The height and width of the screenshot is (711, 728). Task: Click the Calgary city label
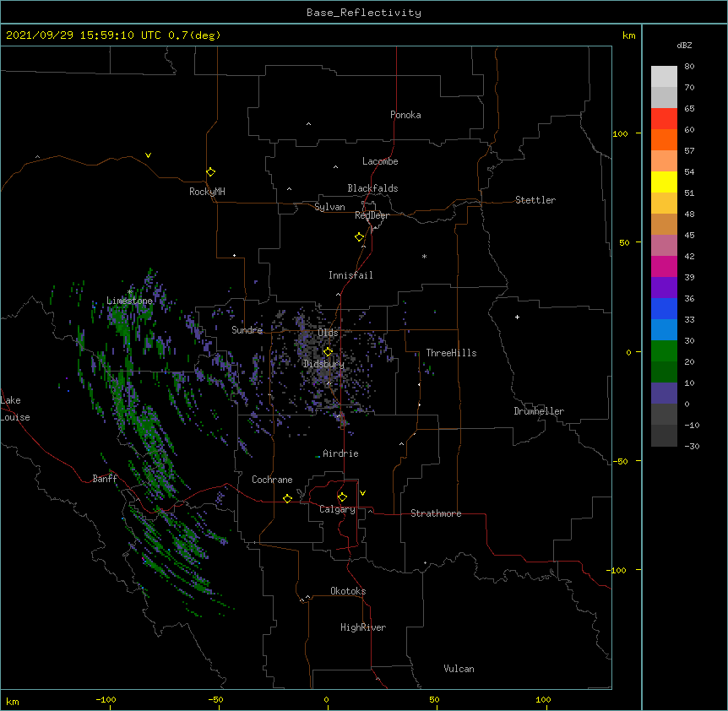point(337,509)
